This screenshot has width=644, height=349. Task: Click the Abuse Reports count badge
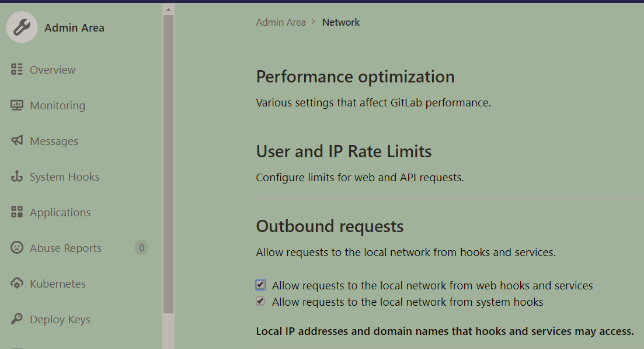tap(141, 248)
